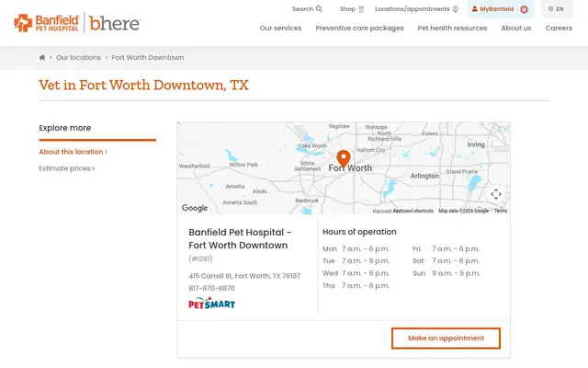Call the 817-870-8870 phone number

(212, 288)
